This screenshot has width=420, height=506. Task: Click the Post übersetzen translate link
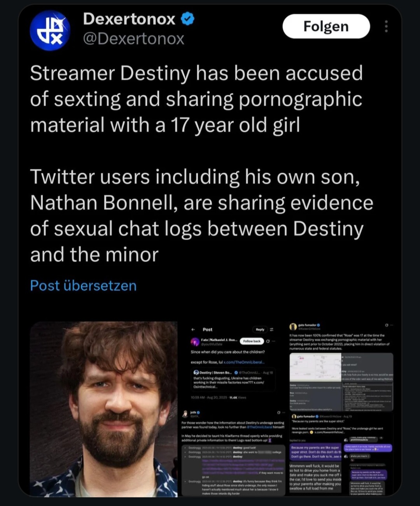83,286
